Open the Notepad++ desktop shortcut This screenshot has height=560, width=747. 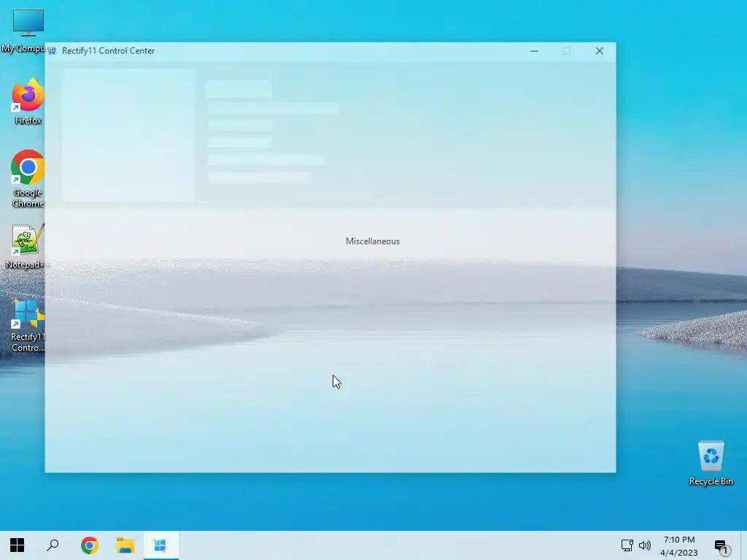click(x=28, y=246)
